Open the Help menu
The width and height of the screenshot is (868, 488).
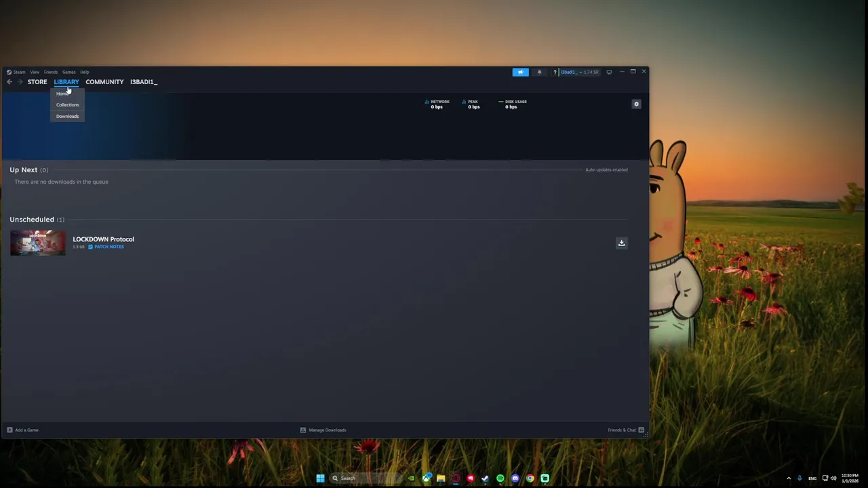pyautogui.click(x=85, y=72)
